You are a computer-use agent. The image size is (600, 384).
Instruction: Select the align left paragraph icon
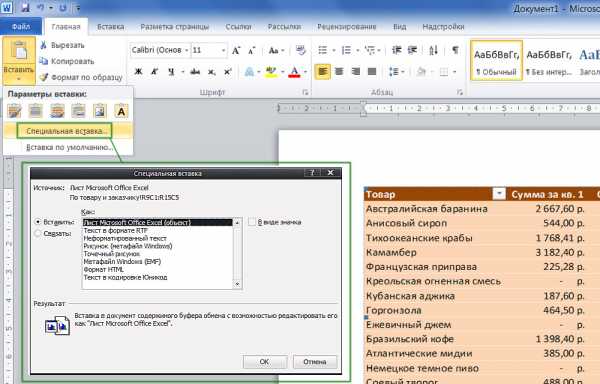coord(323,72)
